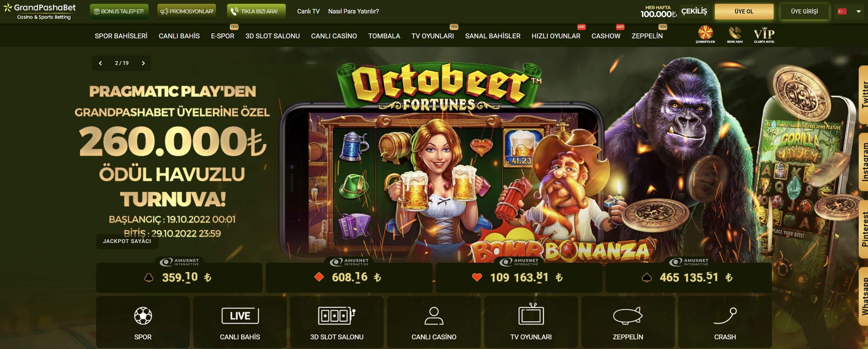Go to next banner slide

(x=143, y=63)
